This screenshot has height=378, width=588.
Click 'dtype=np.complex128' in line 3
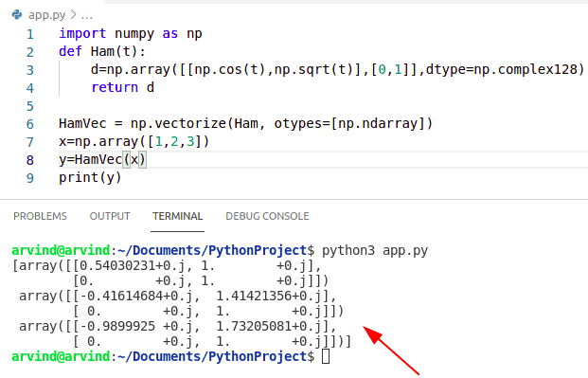pos(501,69)
